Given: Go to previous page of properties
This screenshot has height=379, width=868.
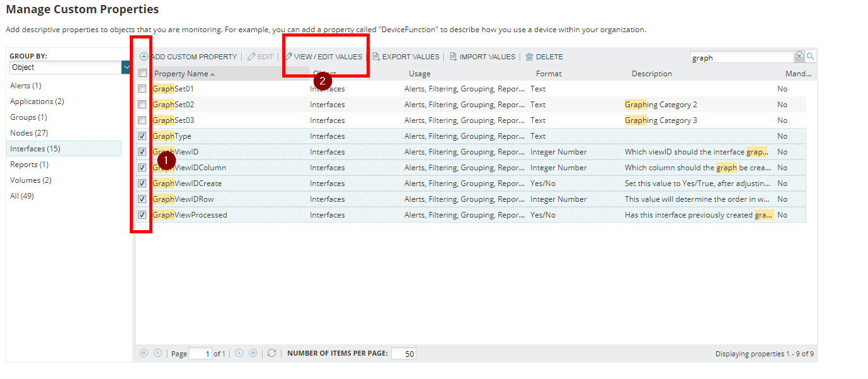Looking at the screenshot, I should coord(157,353).
